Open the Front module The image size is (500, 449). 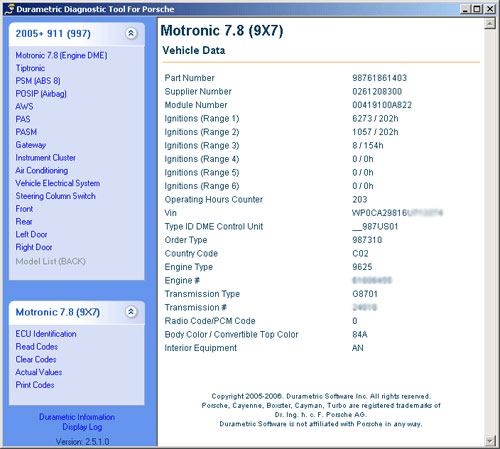pyautogui.click(x=24, y=209)
